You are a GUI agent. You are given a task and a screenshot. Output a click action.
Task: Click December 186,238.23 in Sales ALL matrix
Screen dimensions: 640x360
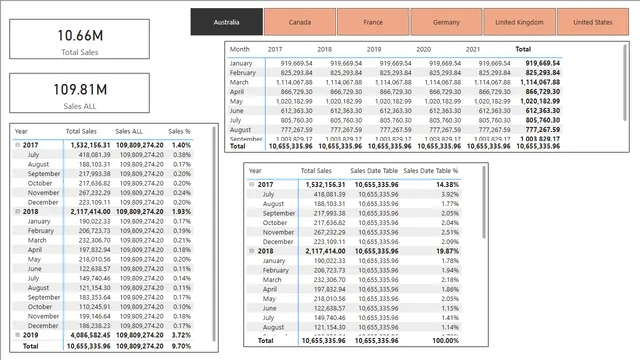point(94,326)
